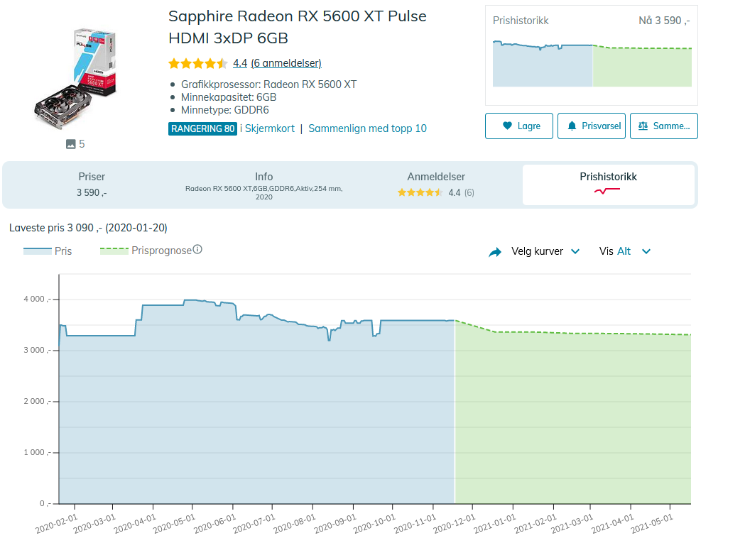The height and width of the screenshot is (560, 745).
Task: Follow the Skjermkort category link
Action: pyautogui.click(x=269, y=128)
